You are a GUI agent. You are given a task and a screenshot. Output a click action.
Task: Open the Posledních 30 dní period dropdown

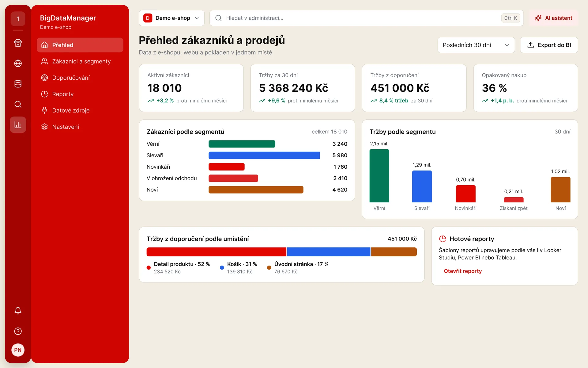[x=476, y=45]
